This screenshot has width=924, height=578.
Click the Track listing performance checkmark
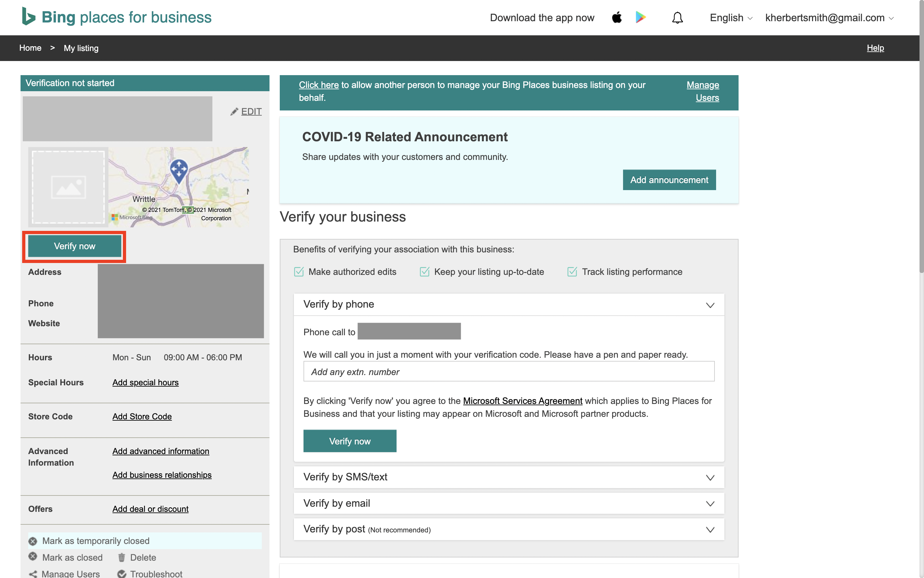click(572, 272)
